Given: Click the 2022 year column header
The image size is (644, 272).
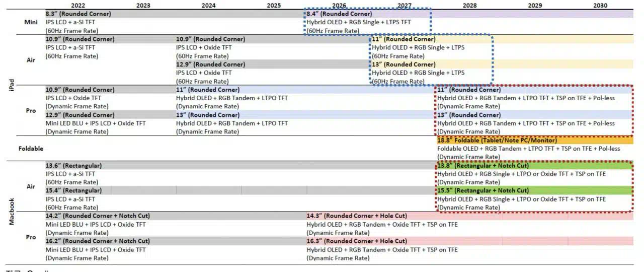Looking at the screenshot, I should [x=78, y=6].
